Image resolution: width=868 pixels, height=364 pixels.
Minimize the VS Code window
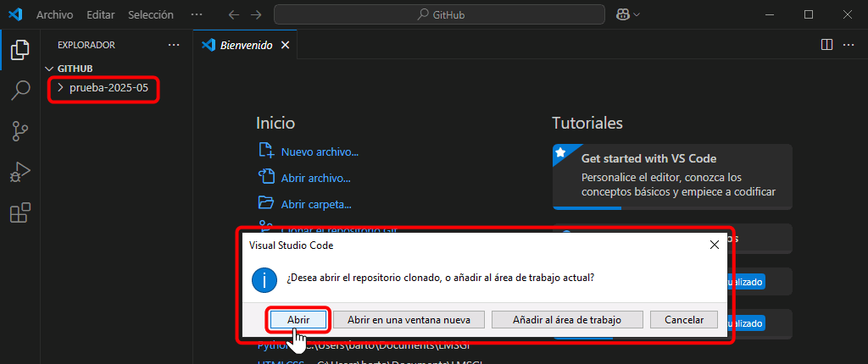[x=771, y=15]
